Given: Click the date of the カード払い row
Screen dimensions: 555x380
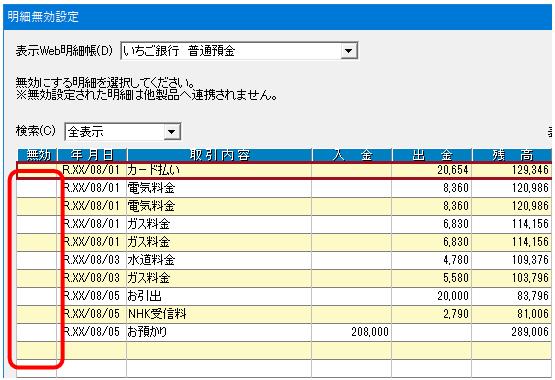Looking at the screenshot, I should tap(91, 170).
